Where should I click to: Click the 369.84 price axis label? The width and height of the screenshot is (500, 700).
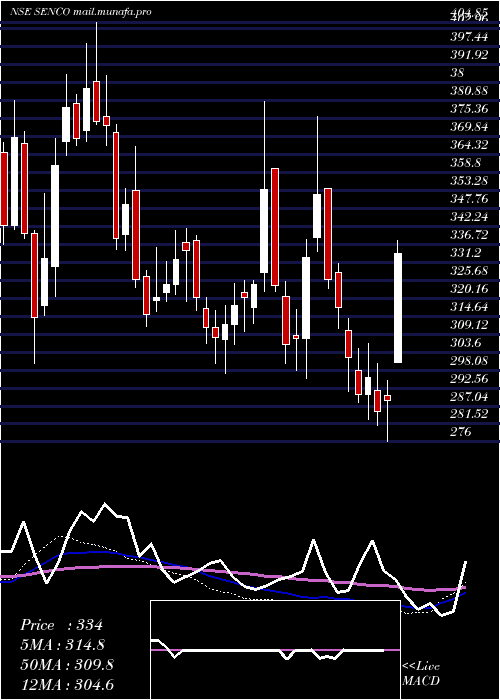[470, 127]
